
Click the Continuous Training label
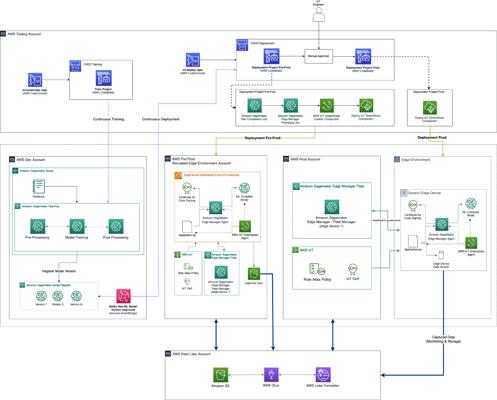[x=108, y=119]
